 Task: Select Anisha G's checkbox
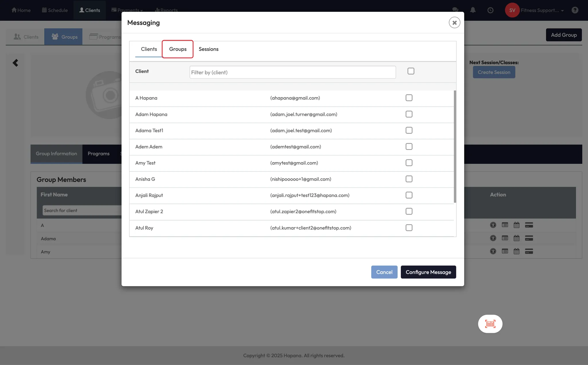coord(409,179)
